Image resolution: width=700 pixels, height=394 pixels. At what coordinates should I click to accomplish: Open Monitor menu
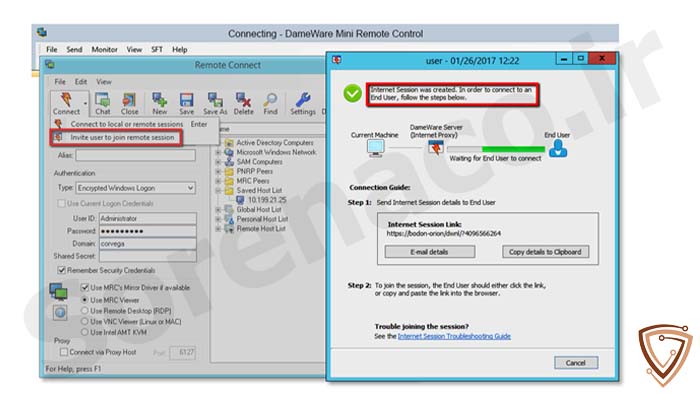tap(104, 50)
